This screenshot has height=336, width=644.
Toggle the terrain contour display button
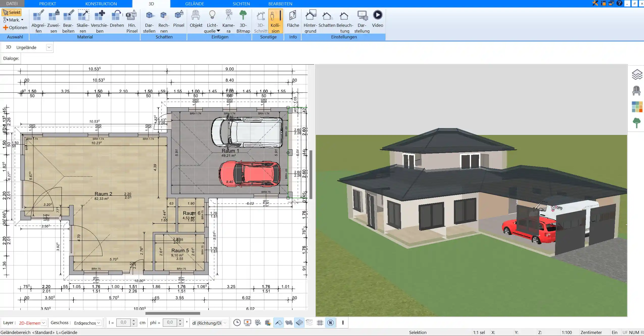[x=310, y=323]
